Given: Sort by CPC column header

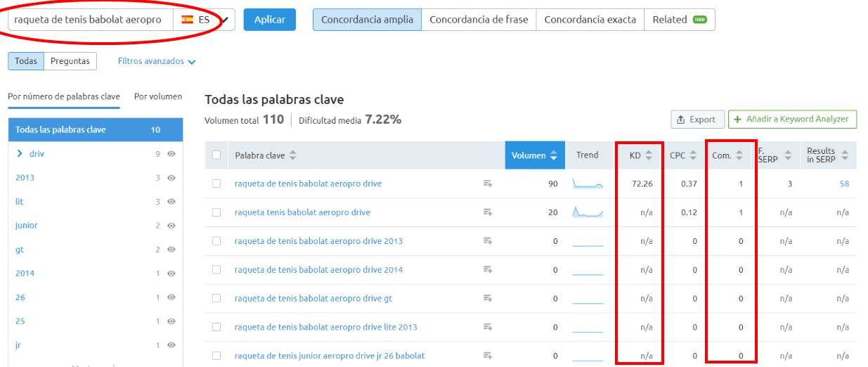Looking at the screenshot, I should (683, 155).
